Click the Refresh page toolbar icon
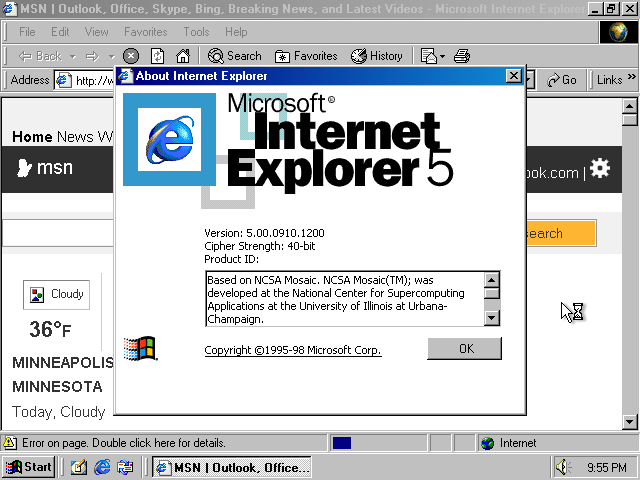 pos(157,56)
